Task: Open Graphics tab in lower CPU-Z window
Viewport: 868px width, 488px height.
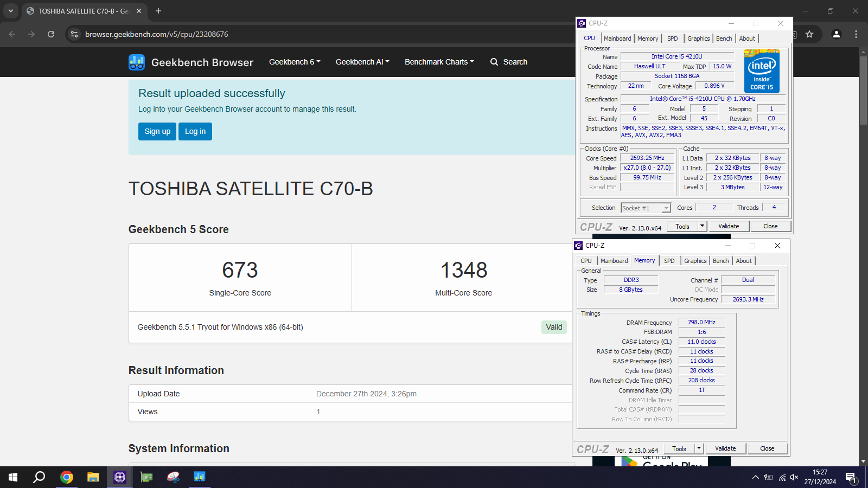Action: click(x=695, y=261)
